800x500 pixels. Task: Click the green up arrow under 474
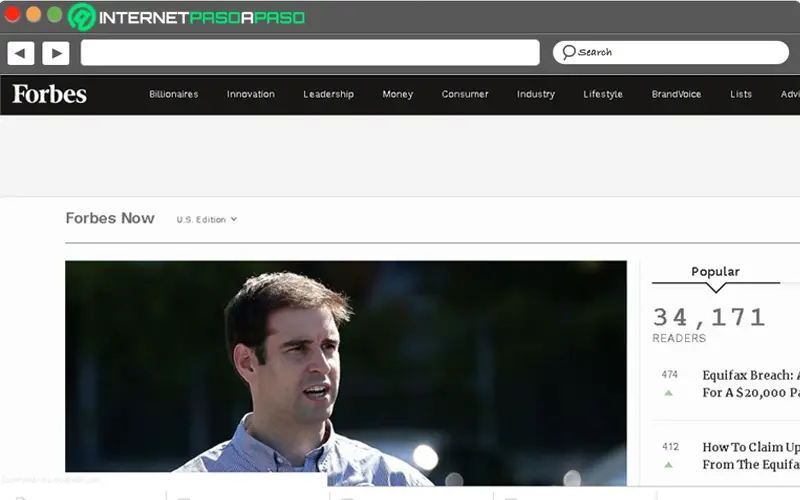point(668,393)
